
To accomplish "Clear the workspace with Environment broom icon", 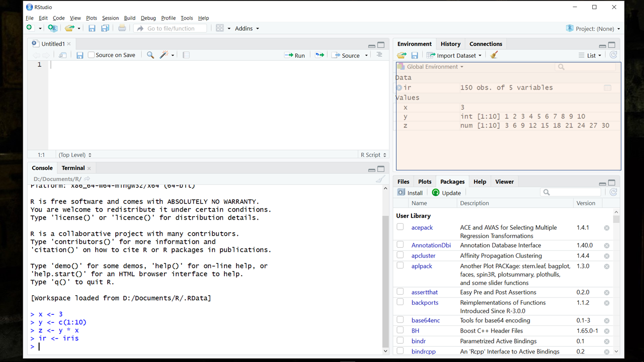I will 494,55.
